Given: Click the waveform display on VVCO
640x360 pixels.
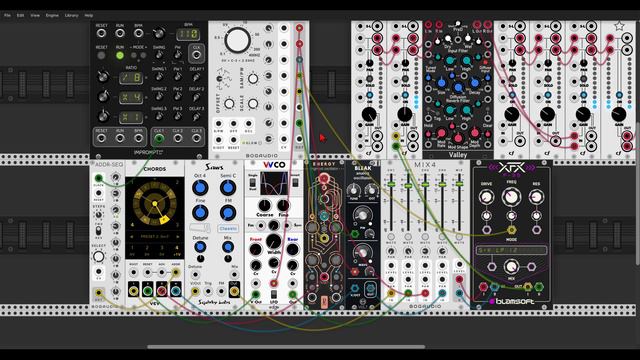Looking at the screenshot, I should tap(274, 184).
